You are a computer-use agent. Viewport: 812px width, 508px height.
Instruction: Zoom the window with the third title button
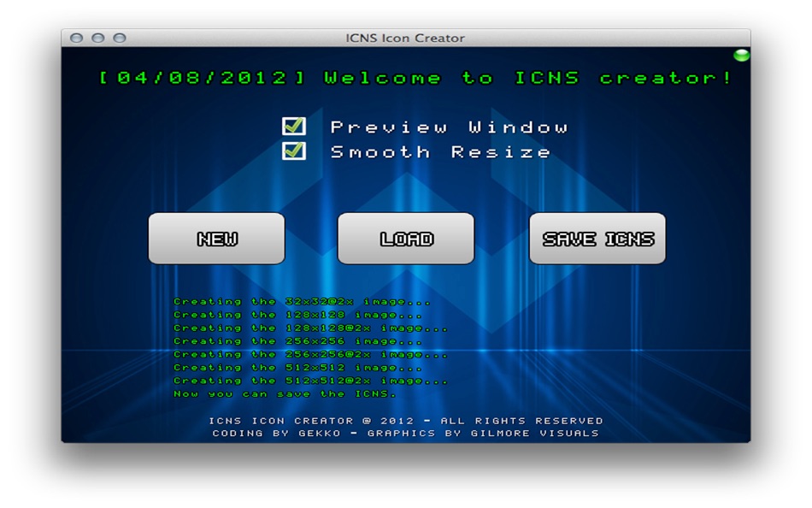(x=120, y=38)
